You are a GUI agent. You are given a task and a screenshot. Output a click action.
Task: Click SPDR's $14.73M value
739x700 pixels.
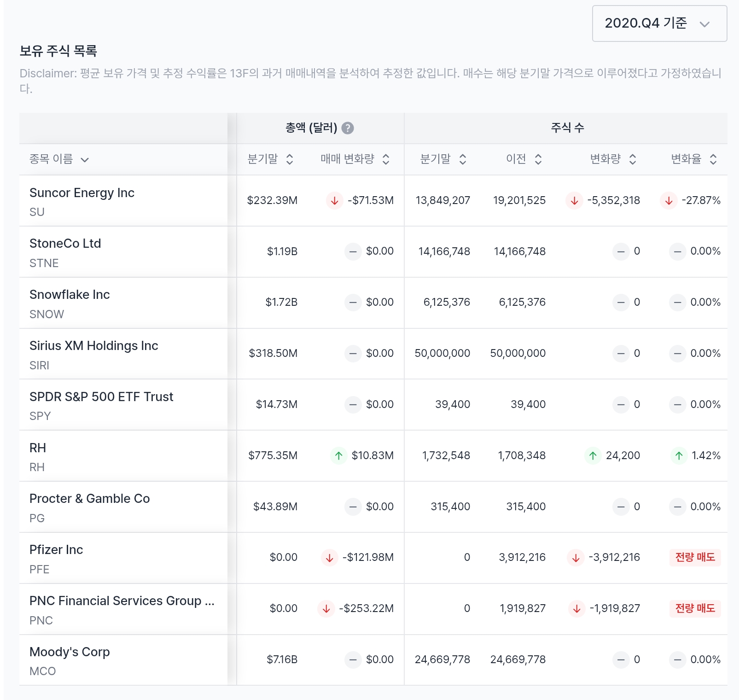point(277,405)
